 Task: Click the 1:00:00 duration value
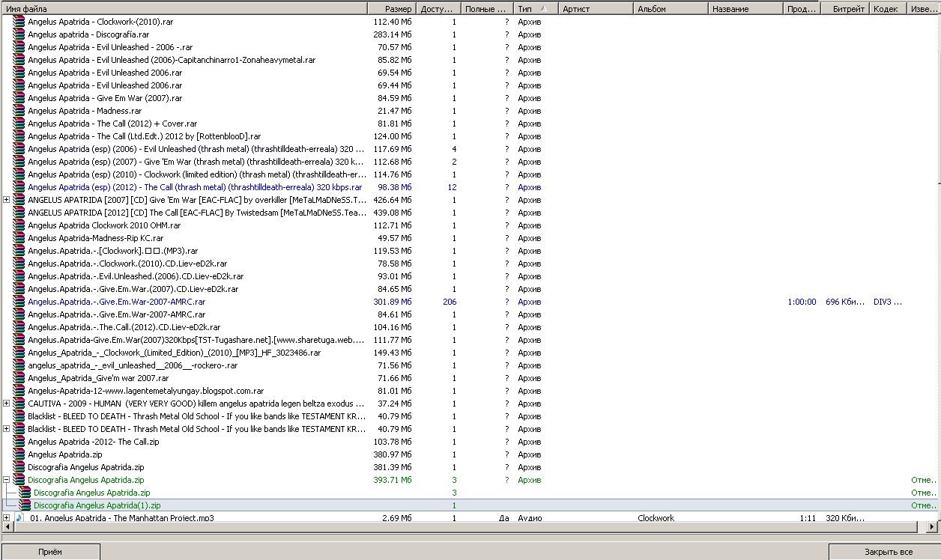pyautogui.click(x=802, y=302)
